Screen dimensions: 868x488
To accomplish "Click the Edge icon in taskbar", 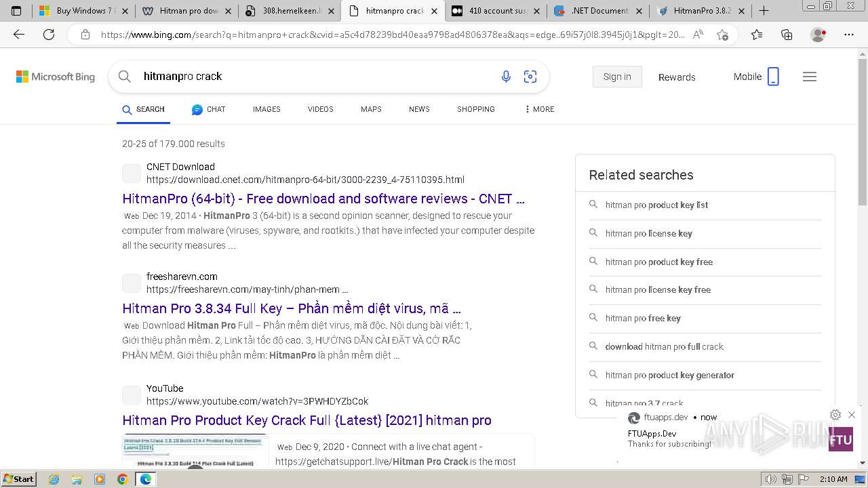I will coord(146,479).
